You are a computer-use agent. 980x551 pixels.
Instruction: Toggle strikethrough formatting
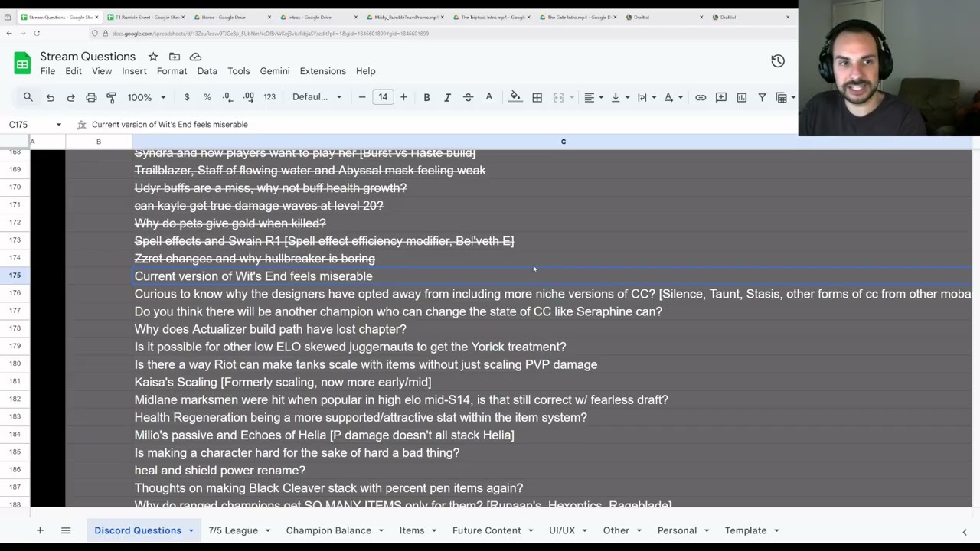tap(468, 97)
